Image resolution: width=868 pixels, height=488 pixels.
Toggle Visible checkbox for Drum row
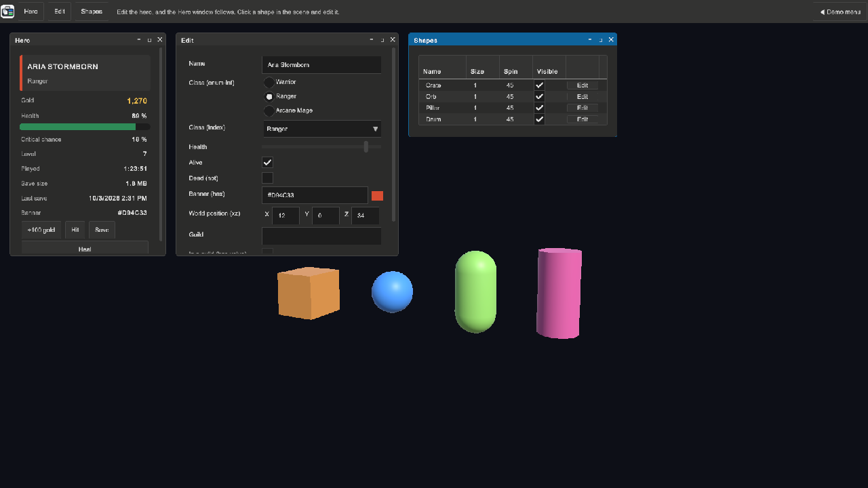540,119
